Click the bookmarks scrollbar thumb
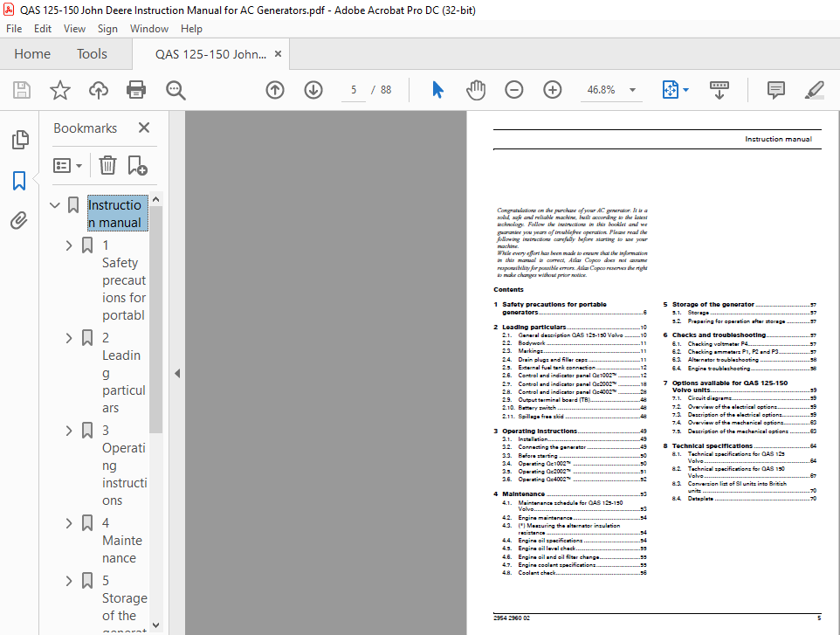Screen dimensions: 840x635 pos(156,320)
